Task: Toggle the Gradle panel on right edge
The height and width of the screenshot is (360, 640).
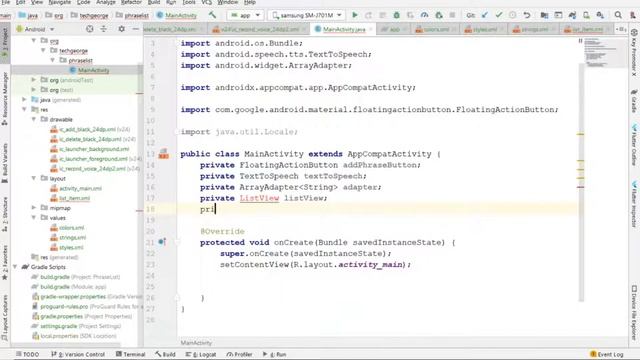Action: coord(634,101)
